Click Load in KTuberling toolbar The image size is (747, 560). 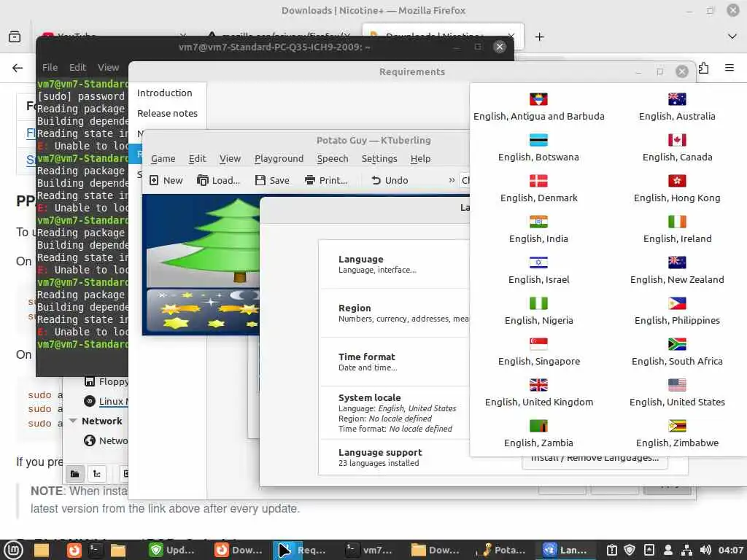coord(219,181)
